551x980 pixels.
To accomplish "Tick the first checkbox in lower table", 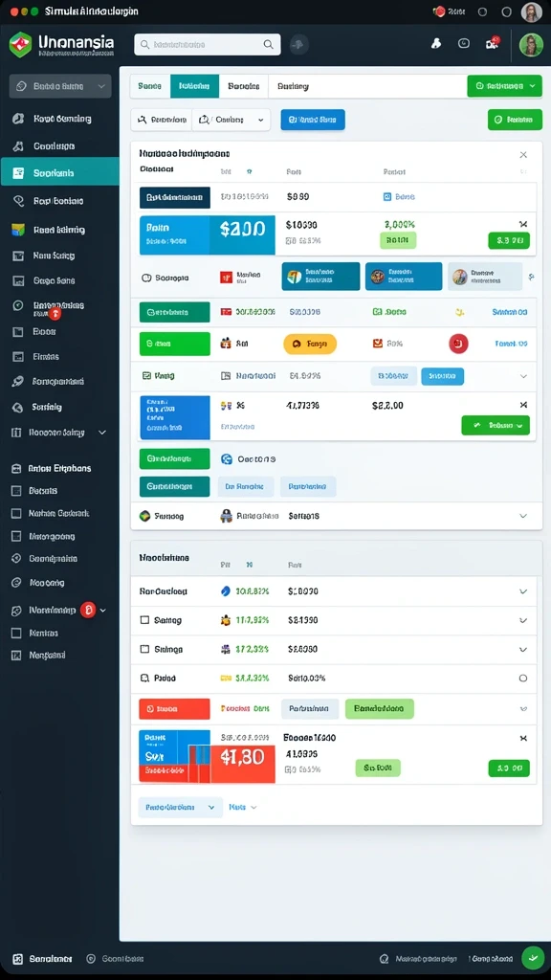I will [144, 620].
